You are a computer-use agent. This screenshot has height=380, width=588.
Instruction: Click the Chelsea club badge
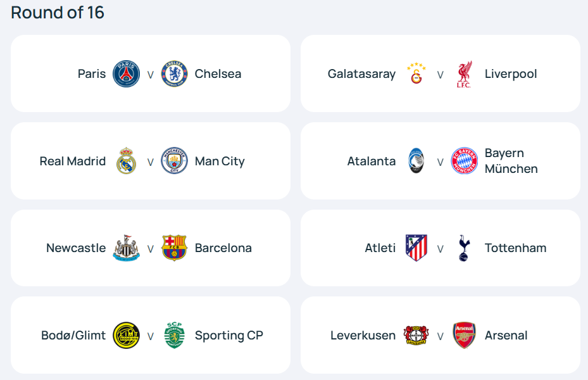point(175,73)
